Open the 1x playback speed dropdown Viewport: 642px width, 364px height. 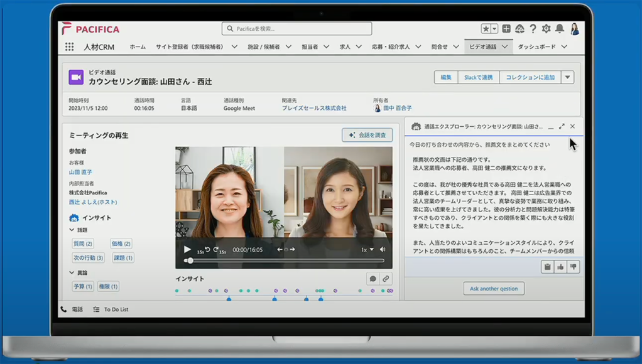(x=367, y=249)
